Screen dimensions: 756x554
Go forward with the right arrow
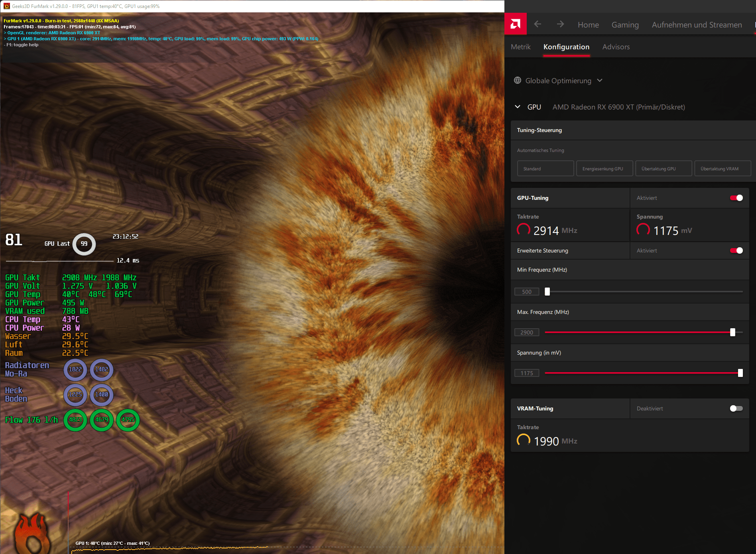click(560, 24)
